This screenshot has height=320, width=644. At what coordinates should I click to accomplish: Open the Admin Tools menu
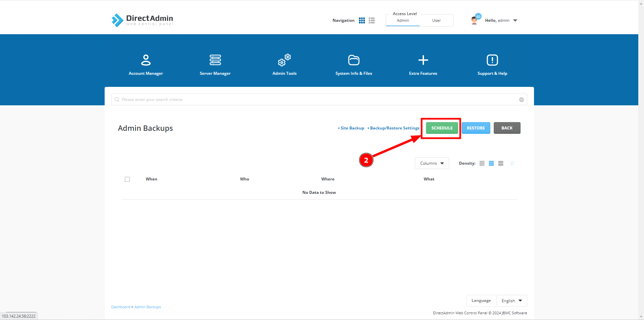tap(284, 65)
